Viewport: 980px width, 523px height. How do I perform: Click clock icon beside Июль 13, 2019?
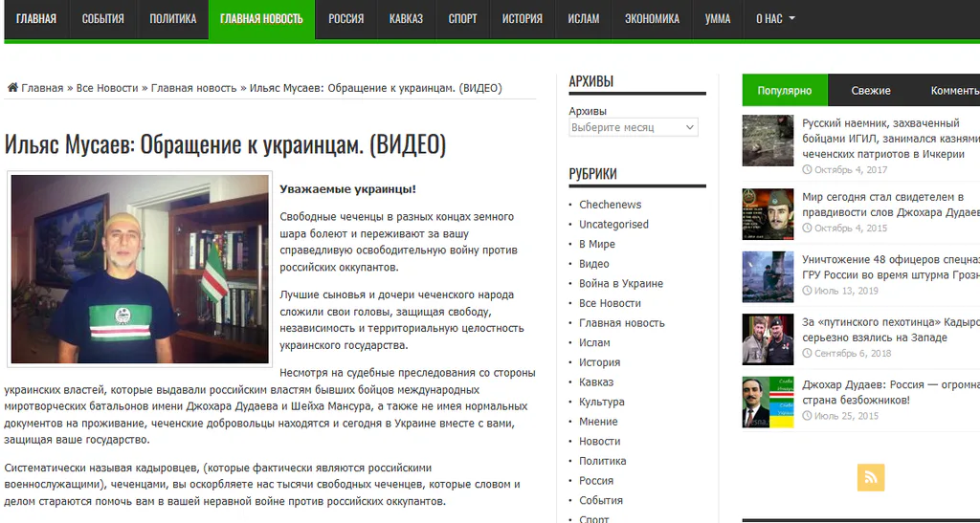(807, 291)
